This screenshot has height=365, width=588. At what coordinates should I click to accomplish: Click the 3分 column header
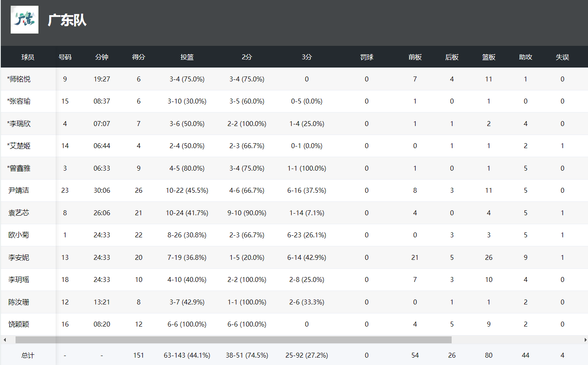click(x=307, y=57)
